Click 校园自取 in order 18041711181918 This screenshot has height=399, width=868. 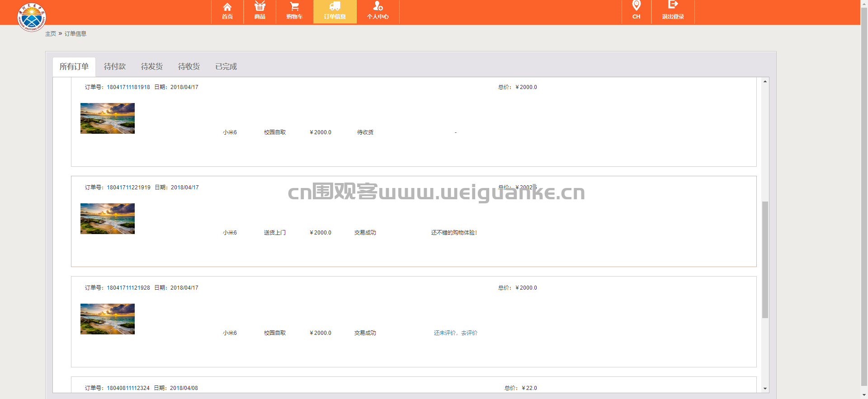click(275, 132)
